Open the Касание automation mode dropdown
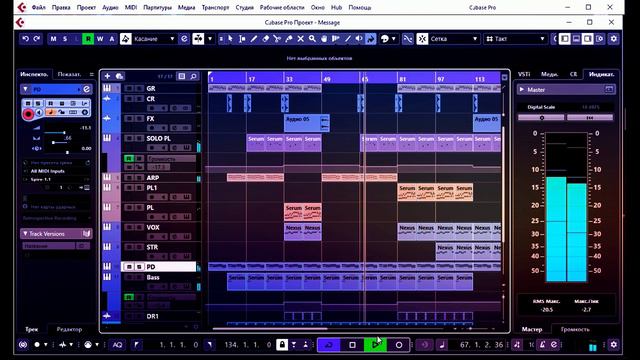The image size is (640, 360). tap(154, 39)
